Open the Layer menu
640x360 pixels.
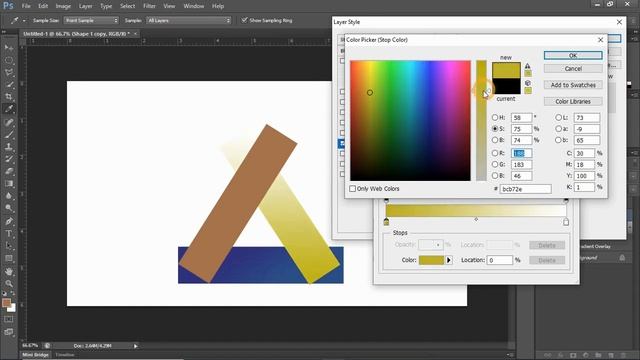(x=85, y=6)
